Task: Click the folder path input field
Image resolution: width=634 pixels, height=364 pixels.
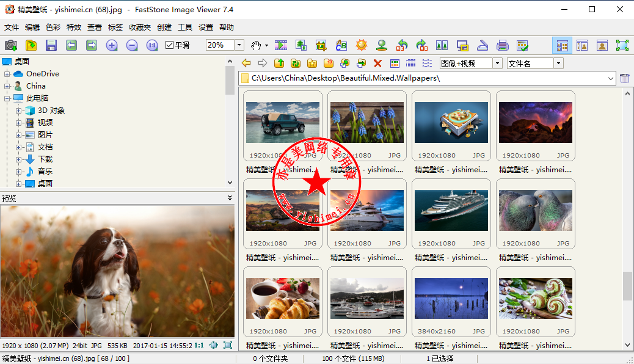Action: point(428,78)
